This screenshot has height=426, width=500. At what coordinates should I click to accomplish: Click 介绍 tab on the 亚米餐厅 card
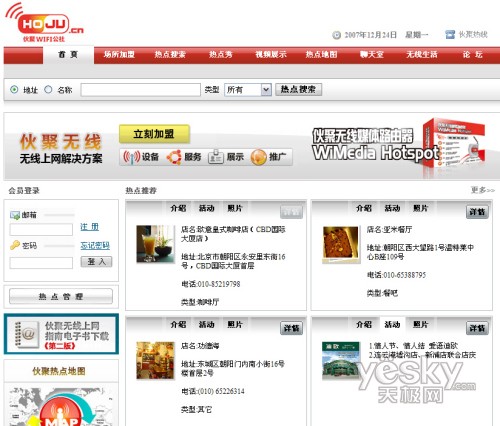pyautogui.click(x=364, y=208)
